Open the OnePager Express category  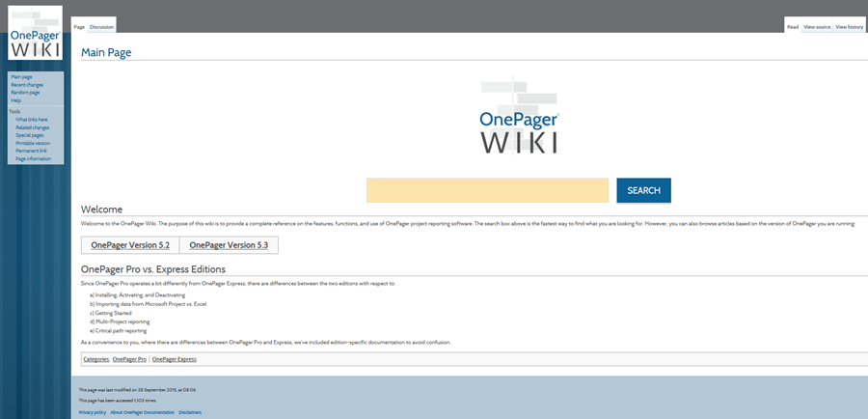(x=175, y=359)
